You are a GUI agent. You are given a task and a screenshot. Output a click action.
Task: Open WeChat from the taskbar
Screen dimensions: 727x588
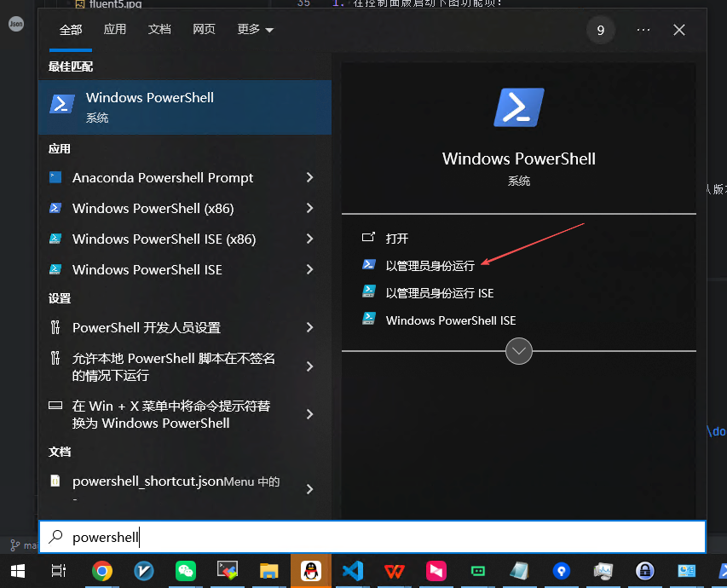click(x=185, y=571)
